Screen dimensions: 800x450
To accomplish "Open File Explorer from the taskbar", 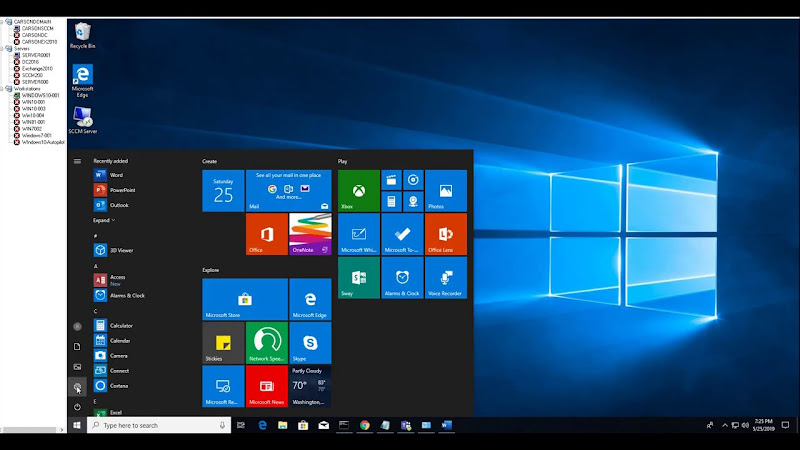I will tap(282, 425).
